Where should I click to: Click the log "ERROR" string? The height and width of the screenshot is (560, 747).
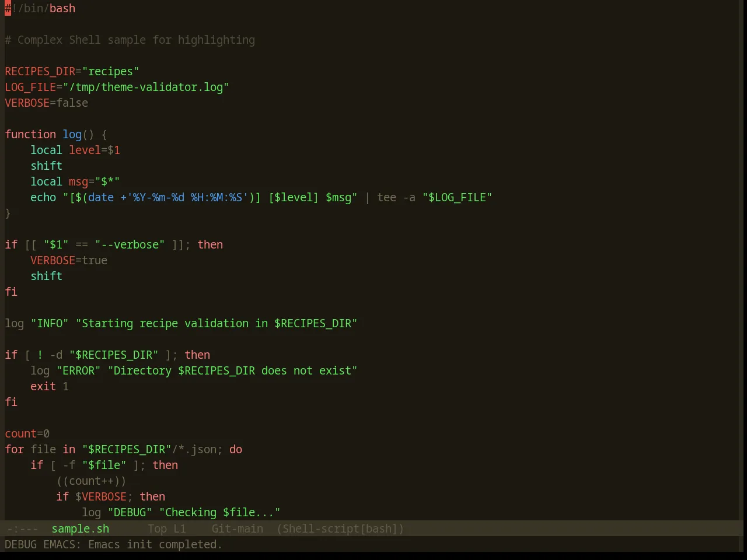point(78,370)
